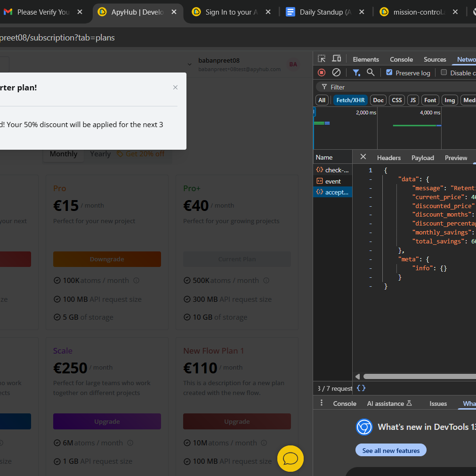Click the Scale plan Upgrade button
476x476 pixels.
tap(107, 421)
